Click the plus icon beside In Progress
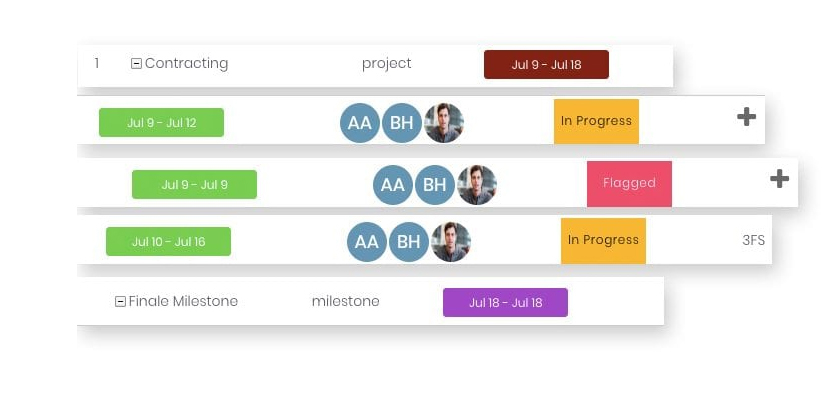Image resolution: width=840 pixels, height=409 pixels. pos(746,117)
